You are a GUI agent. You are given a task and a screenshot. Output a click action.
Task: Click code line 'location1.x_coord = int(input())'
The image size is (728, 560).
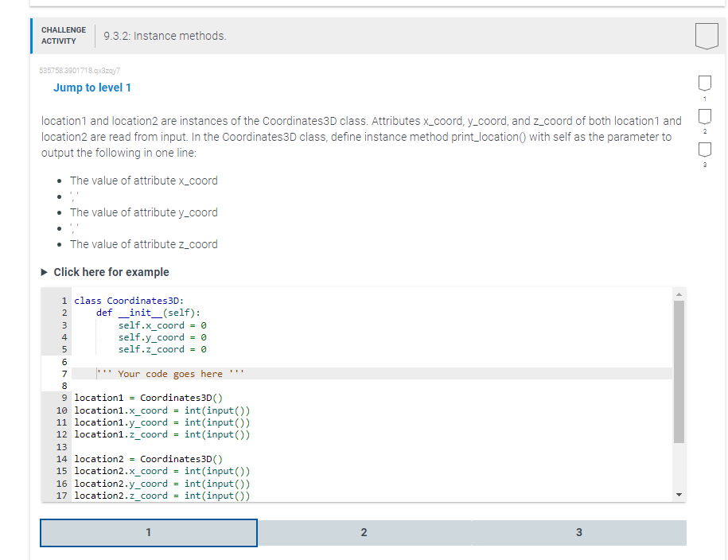click(x=162, y=410)
